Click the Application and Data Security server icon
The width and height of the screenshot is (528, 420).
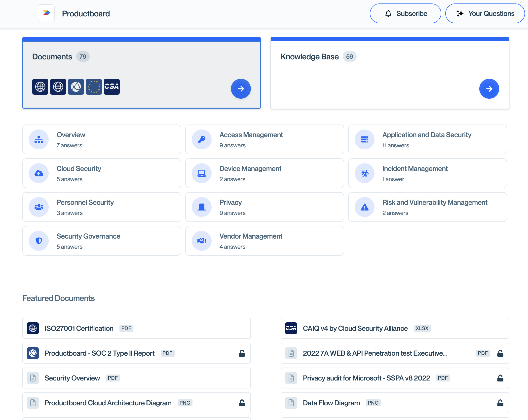[365, 139]
